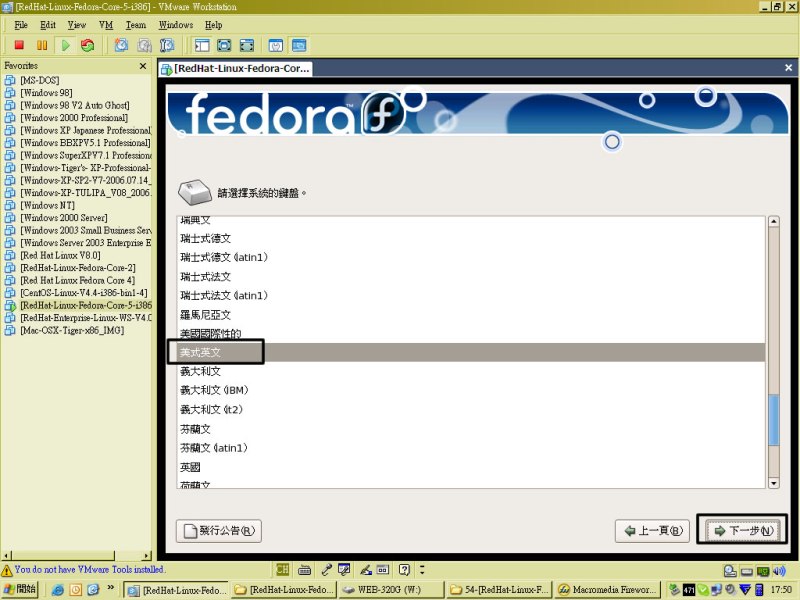Select [Windows 2000 Server] in Favorites
Image resolution: width=800 pixels, height=600 pixels.
[64, 218]
